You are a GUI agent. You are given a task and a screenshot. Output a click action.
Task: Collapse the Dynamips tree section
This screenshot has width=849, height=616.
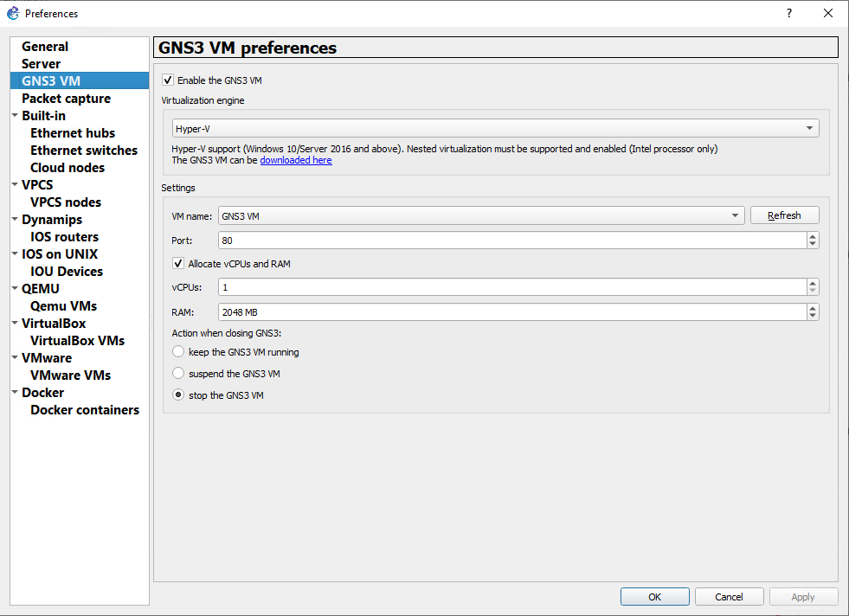coord(16,219)
